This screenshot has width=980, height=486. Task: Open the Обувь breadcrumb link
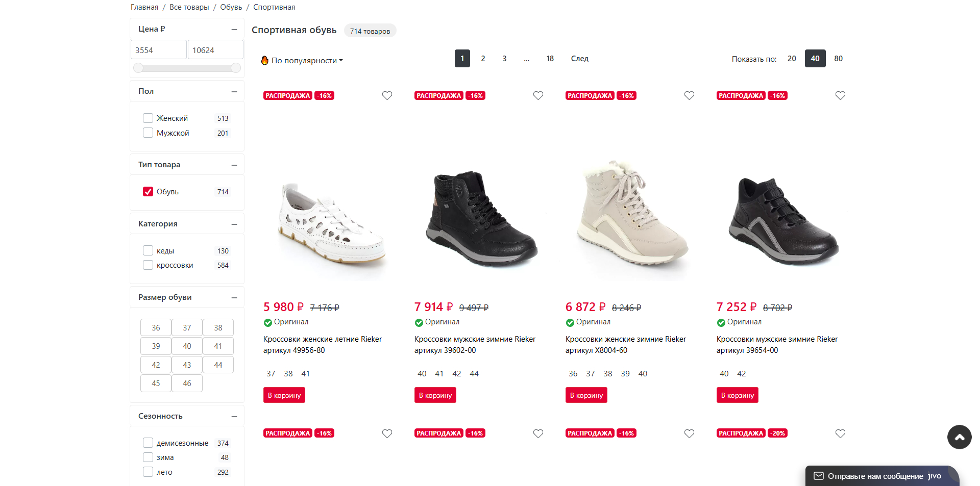coord(231,7)
